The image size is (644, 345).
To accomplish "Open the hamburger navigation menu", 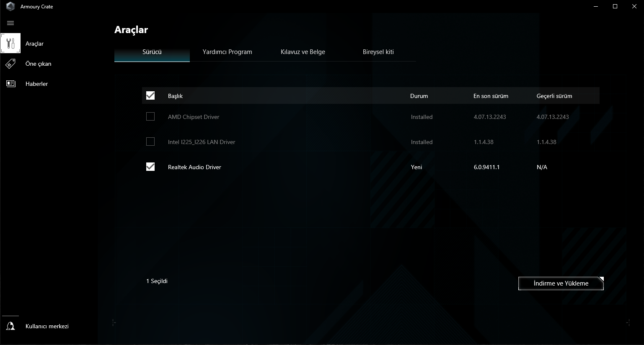I will 10,23.
